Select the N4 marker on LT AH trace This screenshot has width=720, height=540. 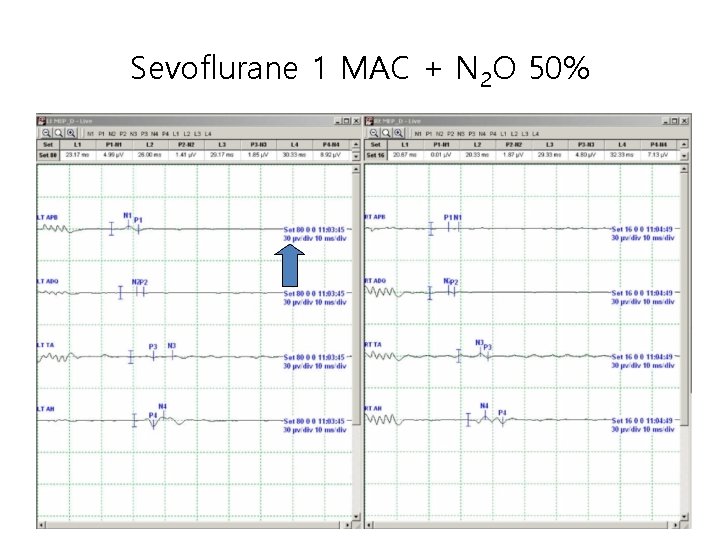(163, 406)
